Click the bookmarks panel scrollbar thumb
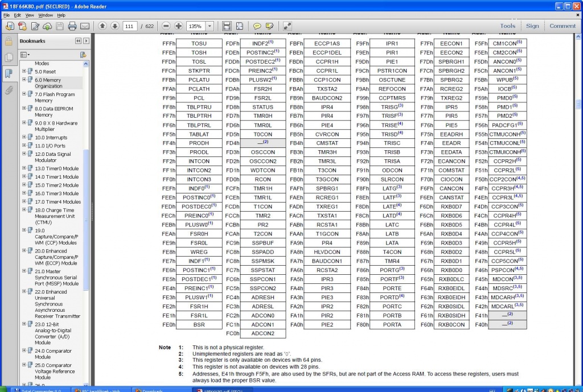The width and height of the screenshot is (583, 392). pos(86,219)
